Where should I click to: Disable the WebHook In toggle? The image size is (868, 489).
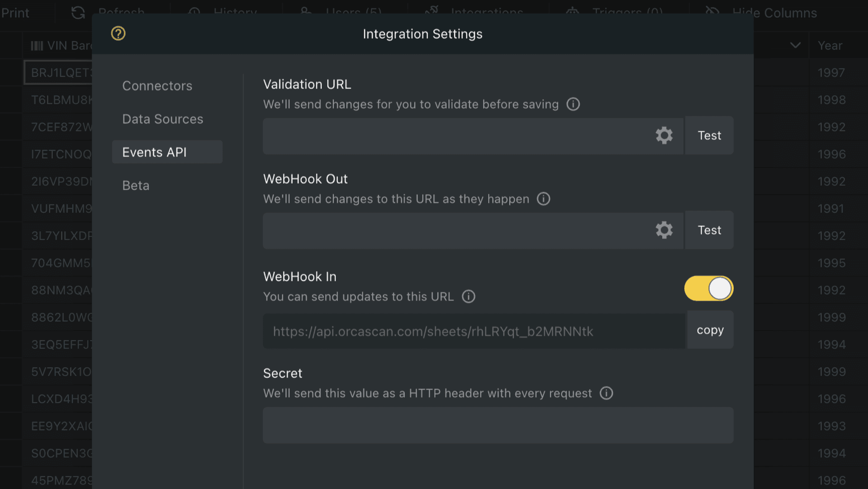pos(708,288)
